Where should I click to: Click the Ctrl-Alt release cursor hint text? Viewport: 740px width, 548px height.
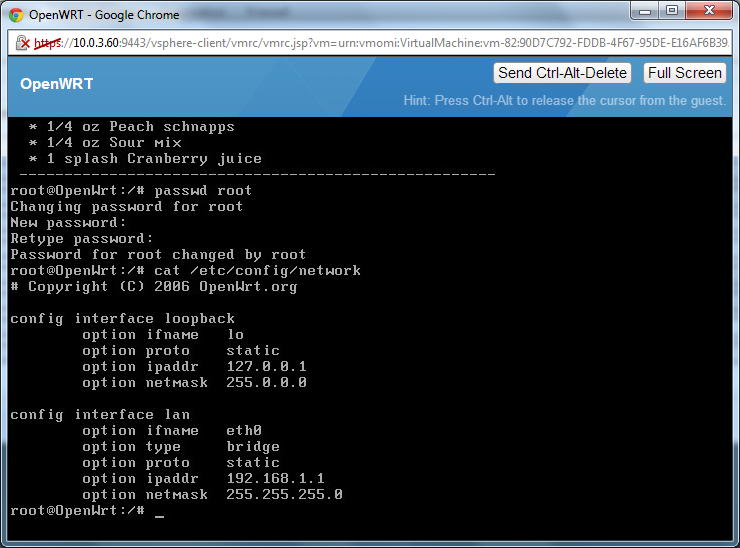tap(564, 101)
